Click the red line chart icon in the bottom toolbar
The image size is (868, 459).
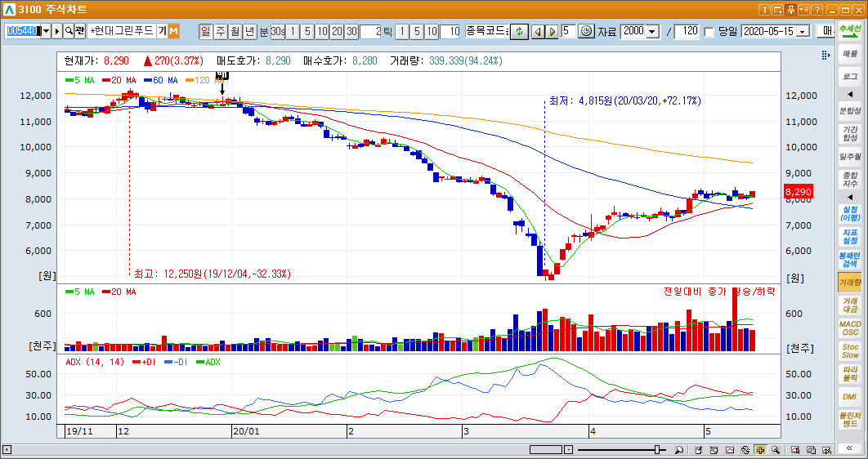pyautogui.click(x=729, y=450)
